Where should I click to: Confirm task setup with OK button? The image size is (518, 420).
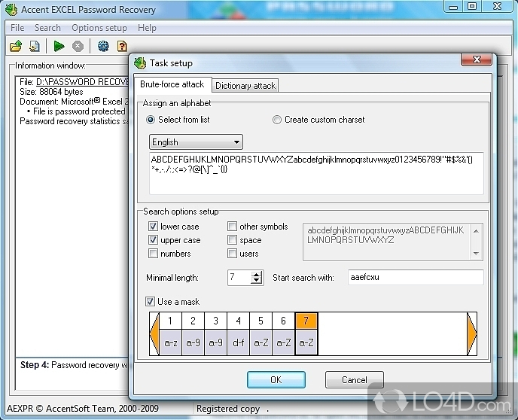click(x=276, y=379)
